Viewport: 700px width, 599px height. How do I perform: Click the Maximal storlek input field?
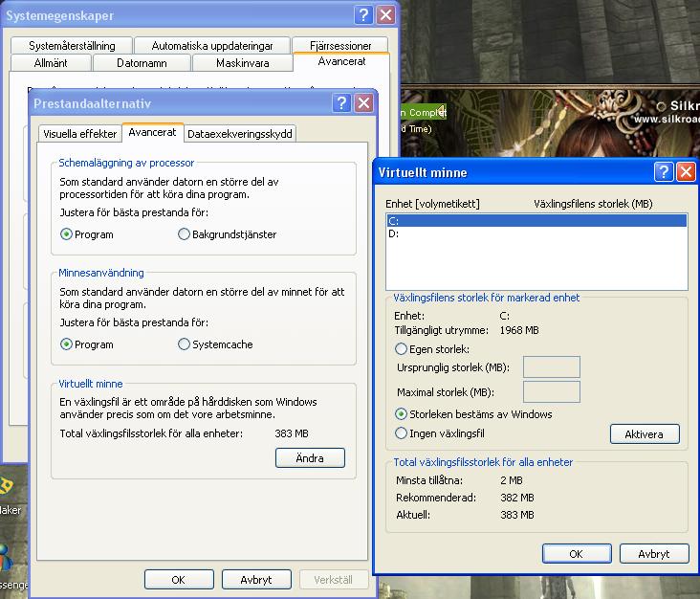552,392
